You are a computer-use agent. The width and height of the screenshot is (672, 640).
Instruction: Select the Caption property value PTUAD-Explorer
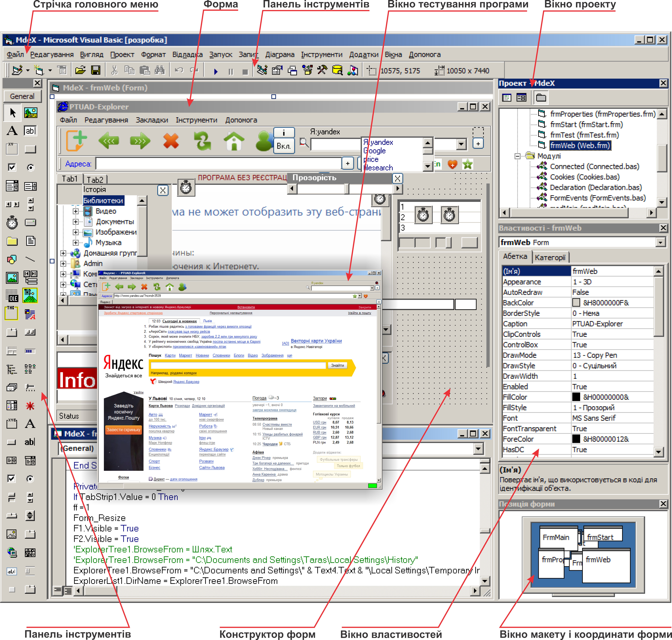[x=598, y=324]
